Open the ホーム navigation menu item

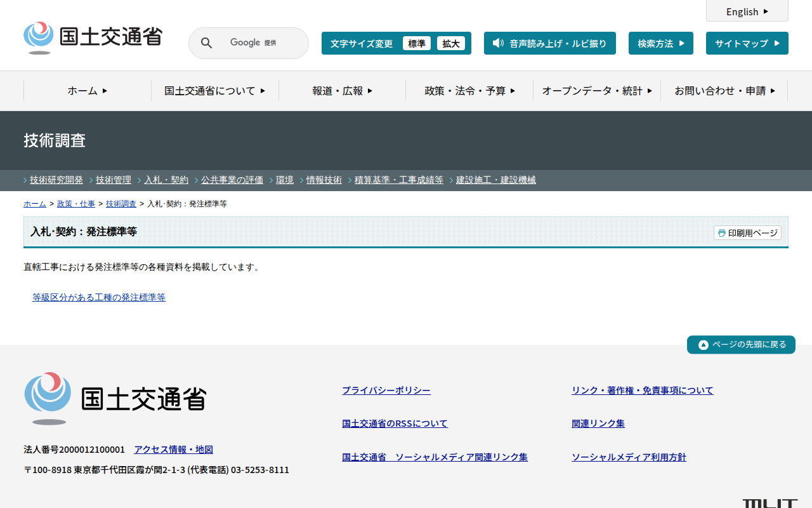coord(88,91)
